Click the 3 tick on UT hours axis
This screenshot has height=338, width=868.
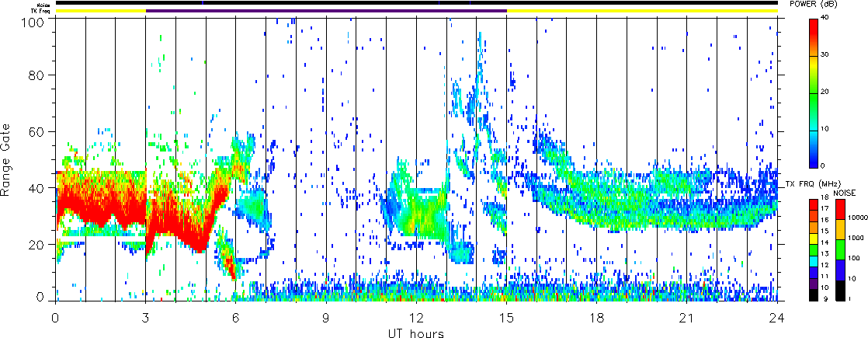coord(146,318)
